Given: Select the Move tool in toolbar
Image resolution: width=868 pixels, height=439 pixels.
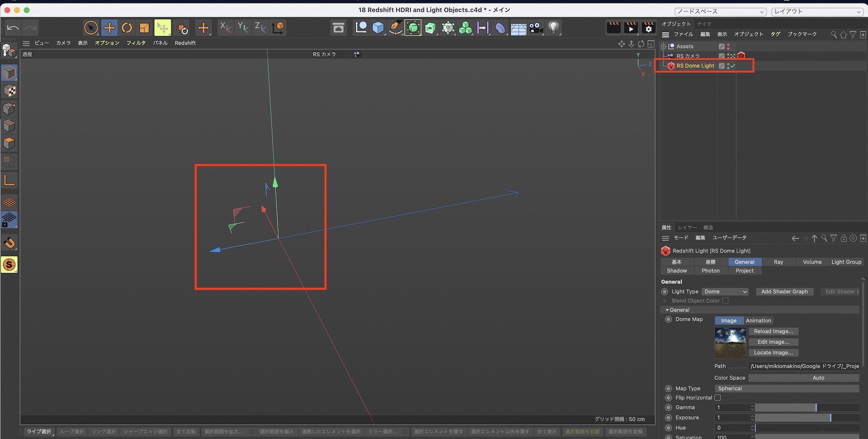Looking at the screenshot, I should [x=109, y=28].
